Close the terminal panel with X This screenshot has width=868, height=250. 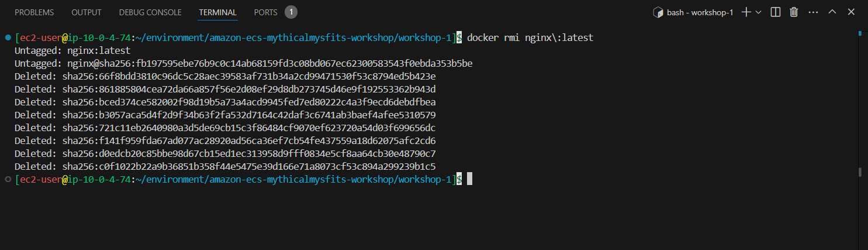coord(852,12)
